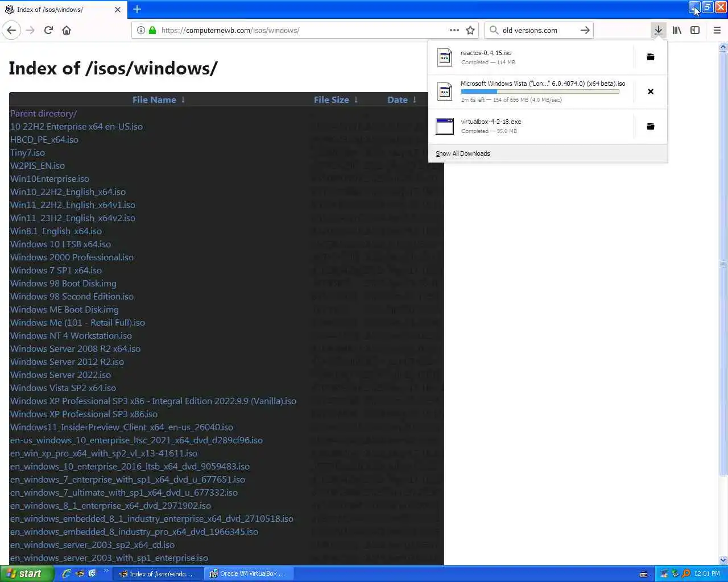
Task: Show site information for computernewb.com
Action: click(141, 30)
